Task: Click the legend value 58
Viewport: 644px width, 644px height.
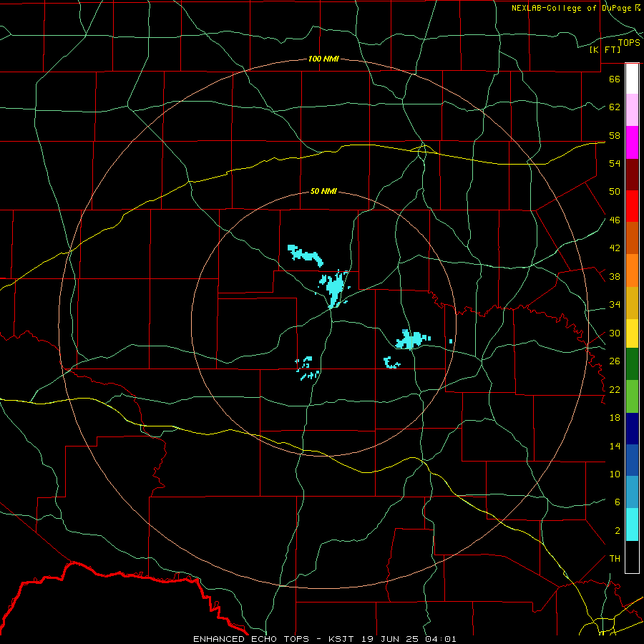Action: tap(615, 135)
